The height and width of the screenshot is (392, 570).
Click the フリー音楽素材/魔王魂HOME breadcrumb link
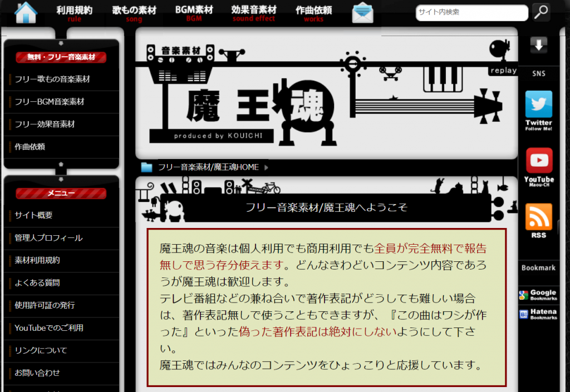[208, 167]
